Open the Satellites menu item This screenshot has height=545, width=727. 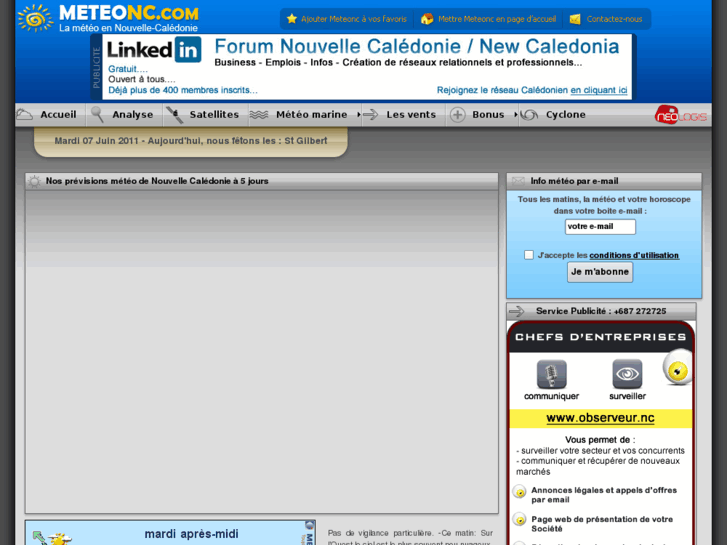(214, 115)
